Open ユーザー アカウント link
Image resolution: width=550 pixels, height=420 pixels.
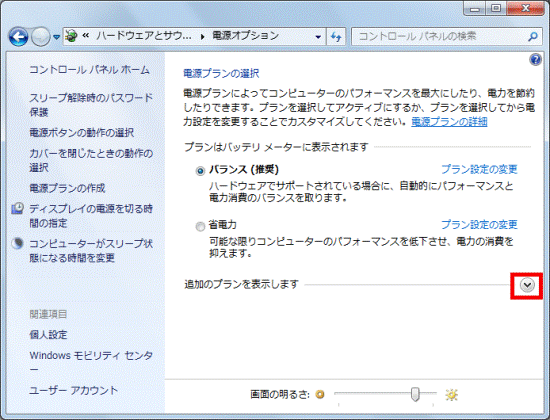point(73,390)
